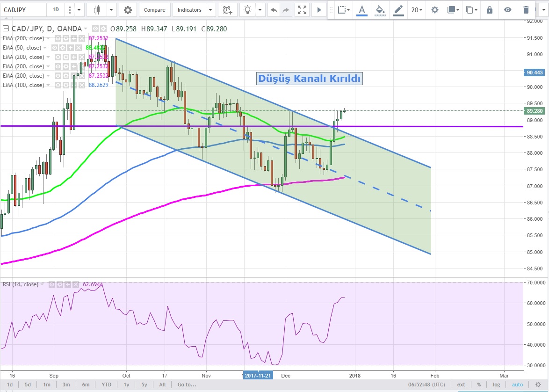Delete selected drawing with trash icon
The image size is (549, 392).
526,10
